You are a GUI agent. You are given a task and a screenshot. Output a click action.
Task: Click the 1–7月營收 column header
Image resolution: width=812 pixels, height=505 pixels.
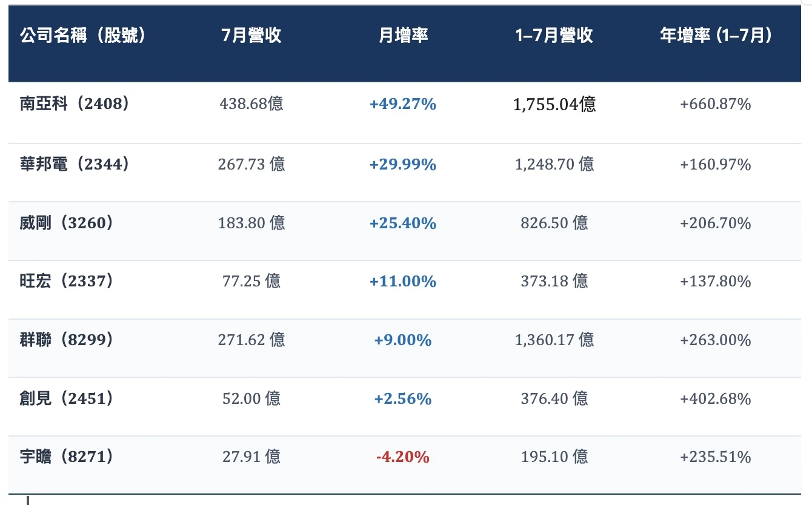point(554,36)
